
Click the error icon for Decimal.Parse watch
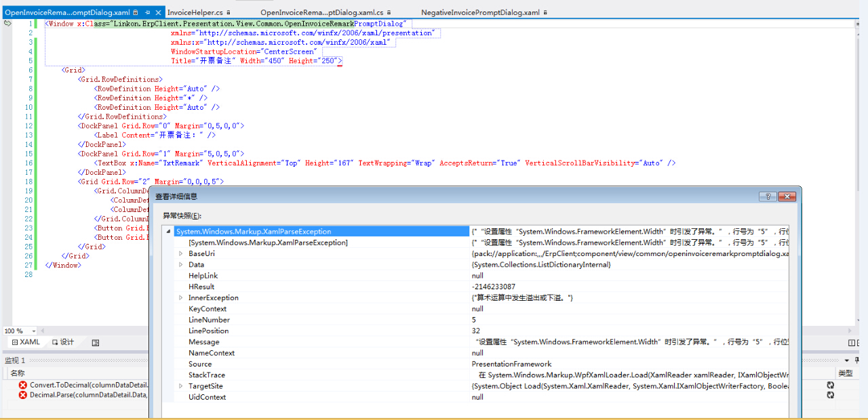23,395
